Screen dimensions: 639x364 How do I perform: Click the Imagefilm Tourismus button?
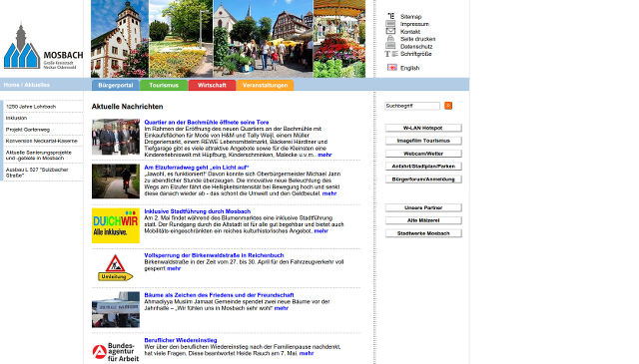click(423, 141)
